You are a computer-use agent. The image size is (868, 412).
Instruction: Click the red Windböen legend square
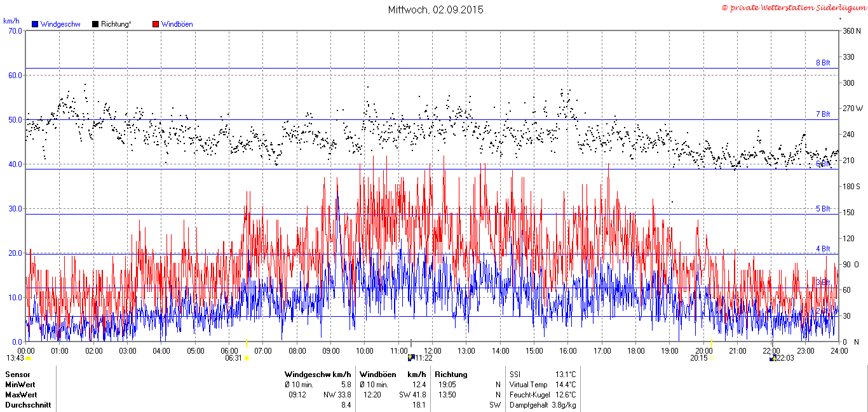(156, 24)
